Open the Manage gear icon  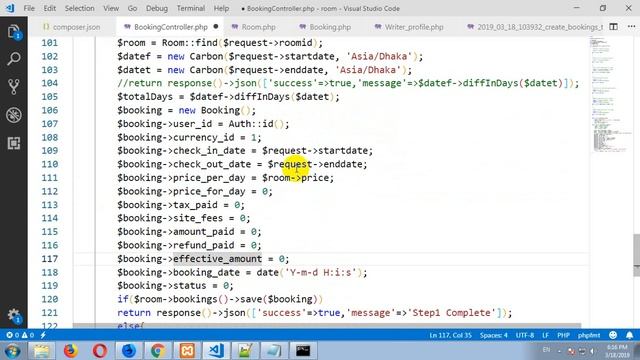point(13,315)
